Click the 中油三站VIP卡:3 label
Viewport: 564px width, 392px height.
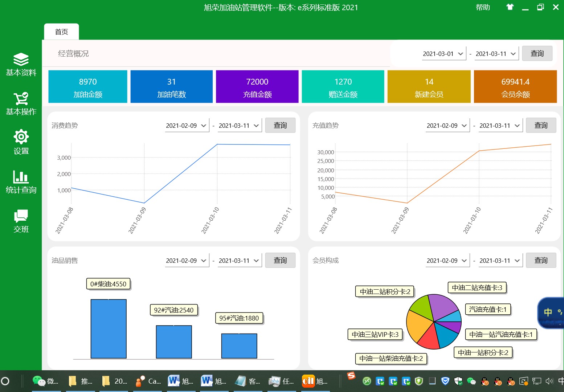point(375,334)
